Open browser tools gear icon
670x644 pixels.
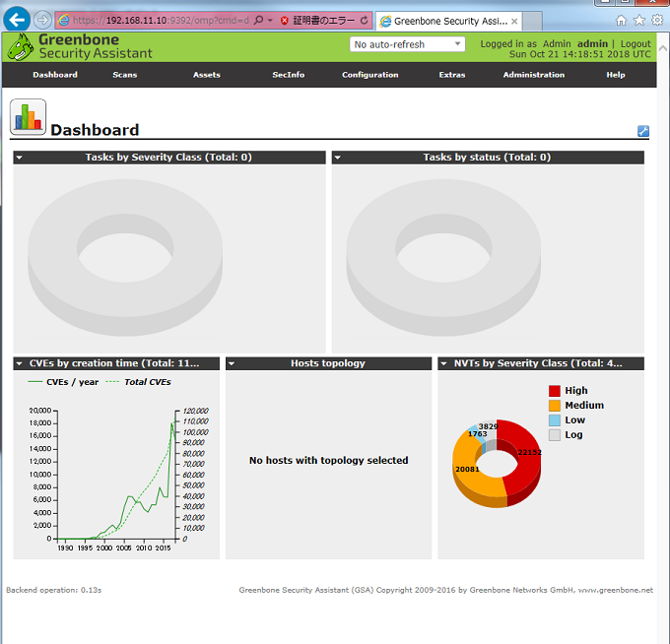[x=657, y=20]
